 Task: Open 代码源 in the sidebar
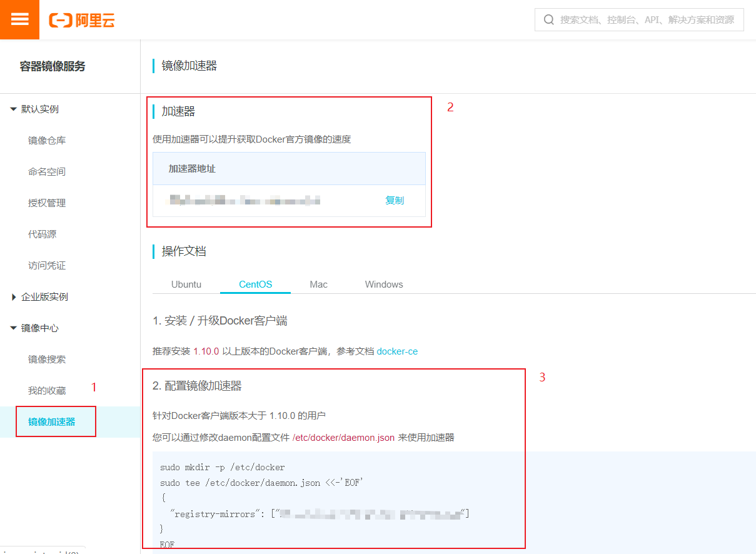42,234
